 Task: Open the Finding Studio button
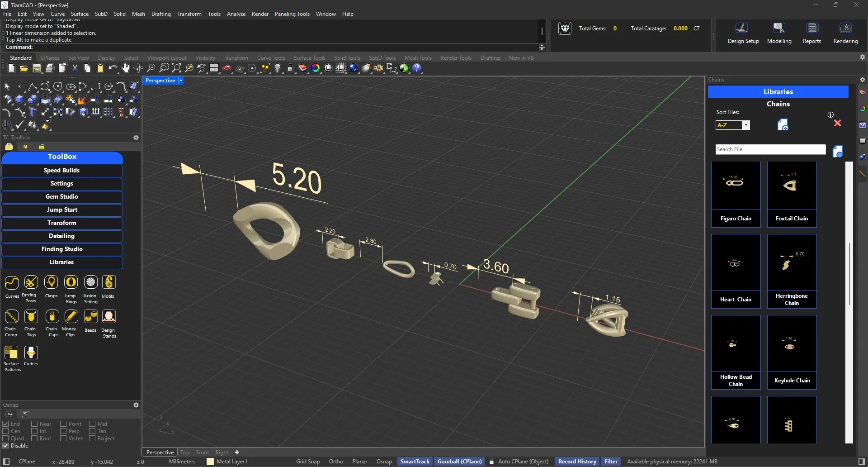pyautogui.click(x=62, y=249)
